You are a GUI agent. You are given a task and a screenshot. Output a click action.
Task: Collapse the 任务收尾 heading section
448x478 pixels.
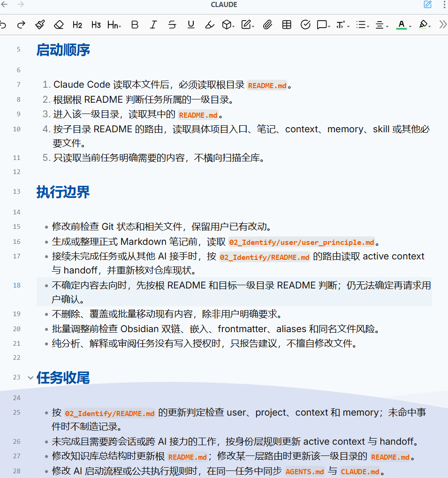(x=30, y=378)
